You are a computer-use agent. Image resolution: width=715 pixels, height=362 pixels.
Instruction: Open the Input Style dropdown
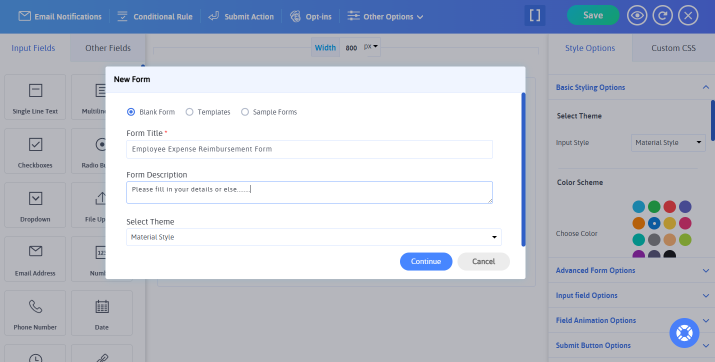pyautogui.click(x=668, y=143)
